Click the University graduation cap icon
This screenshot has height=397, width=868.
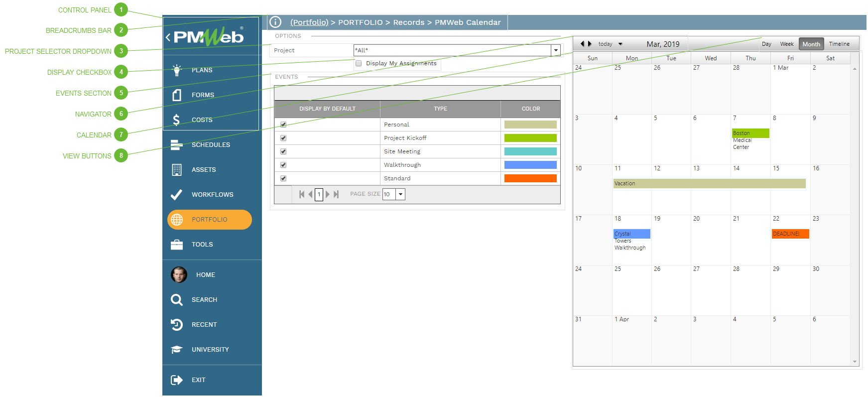176,349
